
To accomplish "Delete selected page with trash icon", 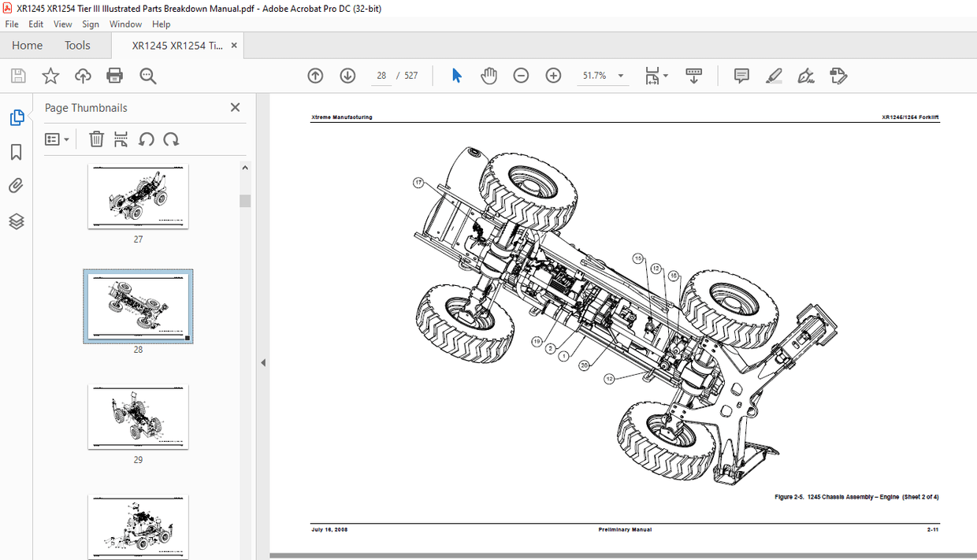I will tap(96, 139).
